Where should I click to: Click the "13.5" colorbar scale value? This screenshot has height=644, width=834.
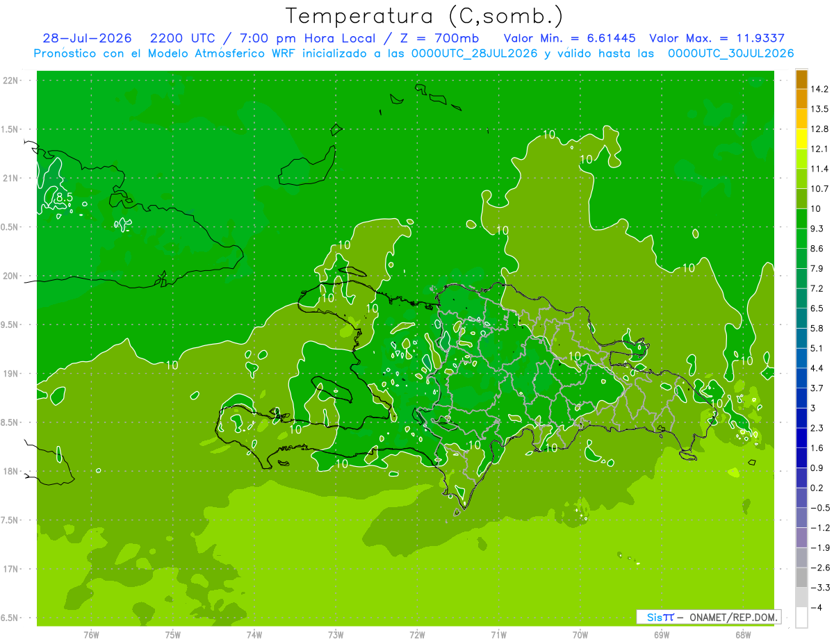tap(819, 109)
